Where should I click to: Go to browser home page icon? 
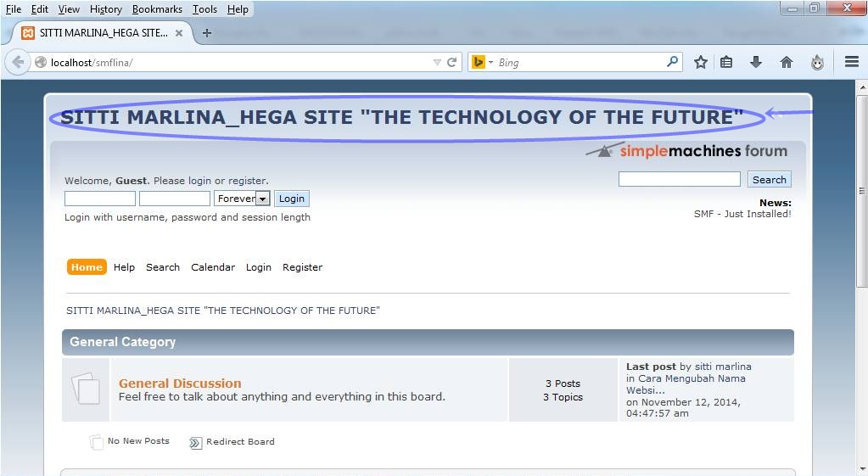pos(787,62)
